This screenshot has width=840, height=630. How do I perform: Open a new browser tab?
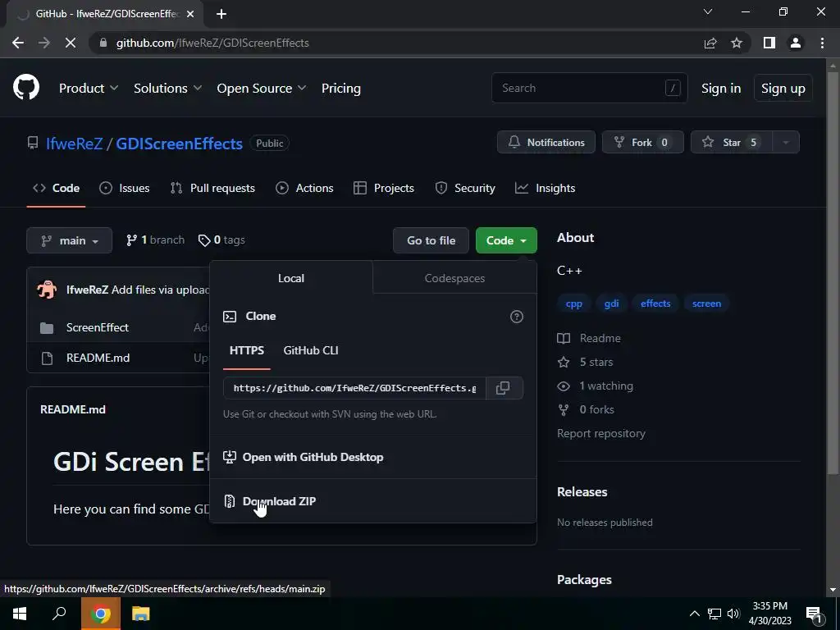click(221, 14)
